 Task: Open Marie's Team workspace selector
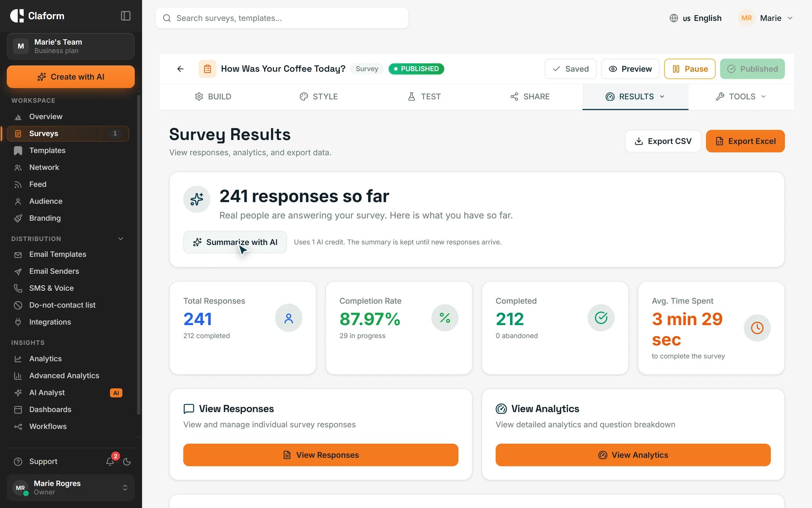tap(71, 46)
